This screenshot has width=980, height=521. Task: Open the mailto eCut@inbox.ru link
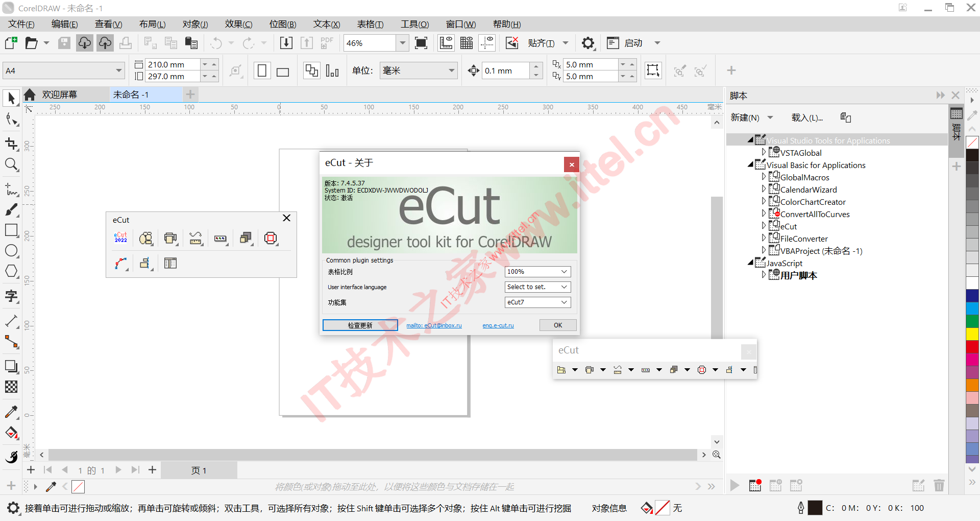point(434,325)
